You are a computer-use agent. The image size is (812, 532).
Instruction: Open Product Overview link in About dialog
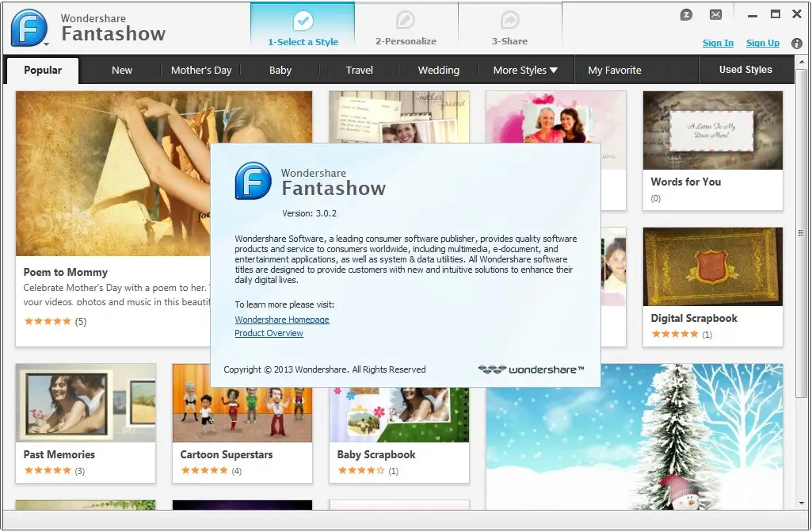coord(269,334)
